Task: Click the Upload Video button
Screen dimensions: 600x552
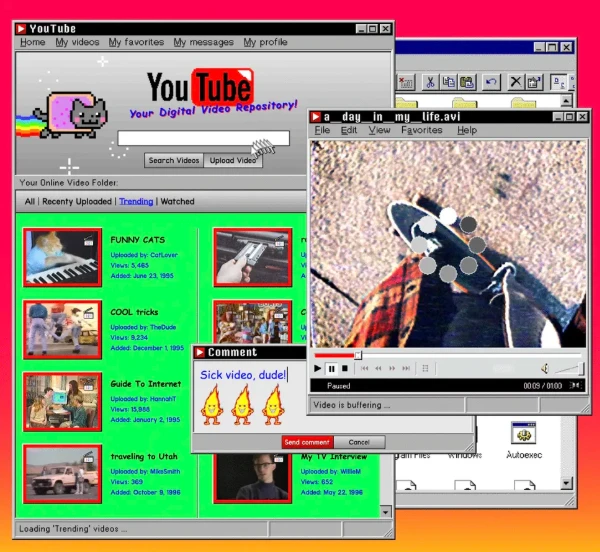Action: 233,160
